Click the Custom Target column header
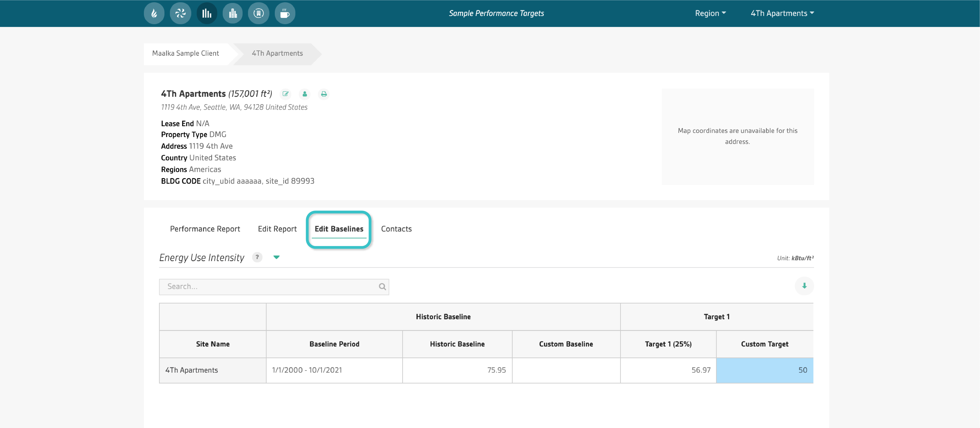This screenshot has width=980, height=428. pyautogui.click(x=765, y=344)
